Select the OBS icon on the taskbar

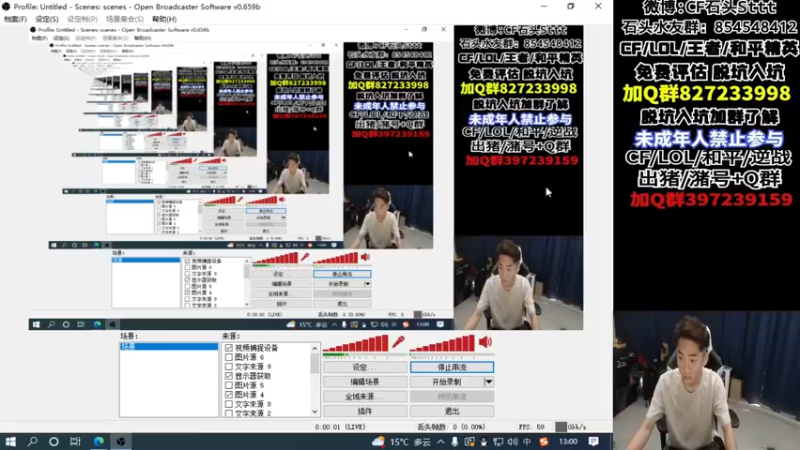tap(120, 441)
